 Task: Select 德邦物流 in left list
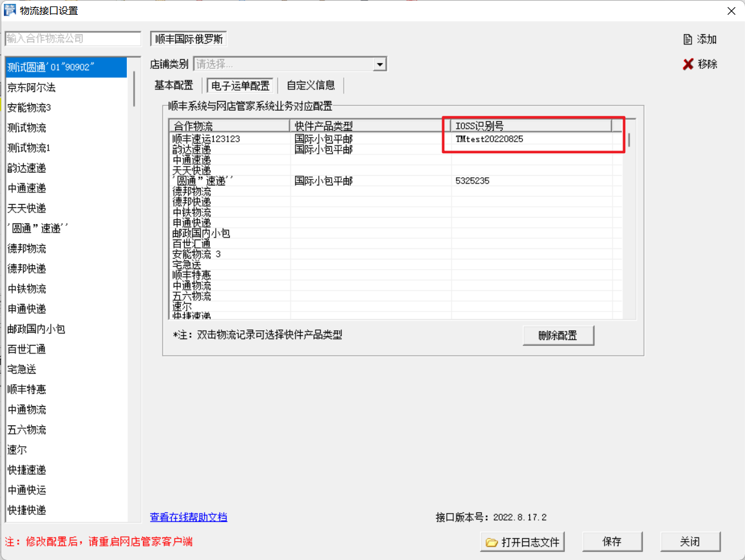(66, 248)
